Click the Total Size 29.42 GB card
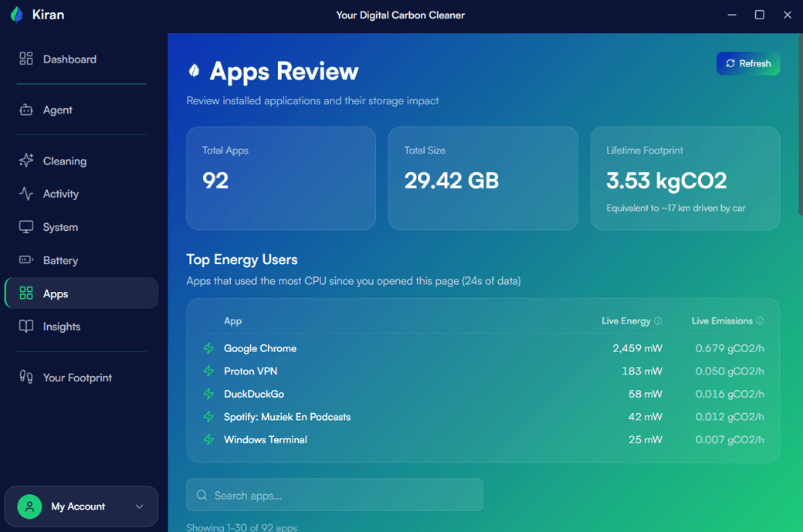 tap(483, 178)
